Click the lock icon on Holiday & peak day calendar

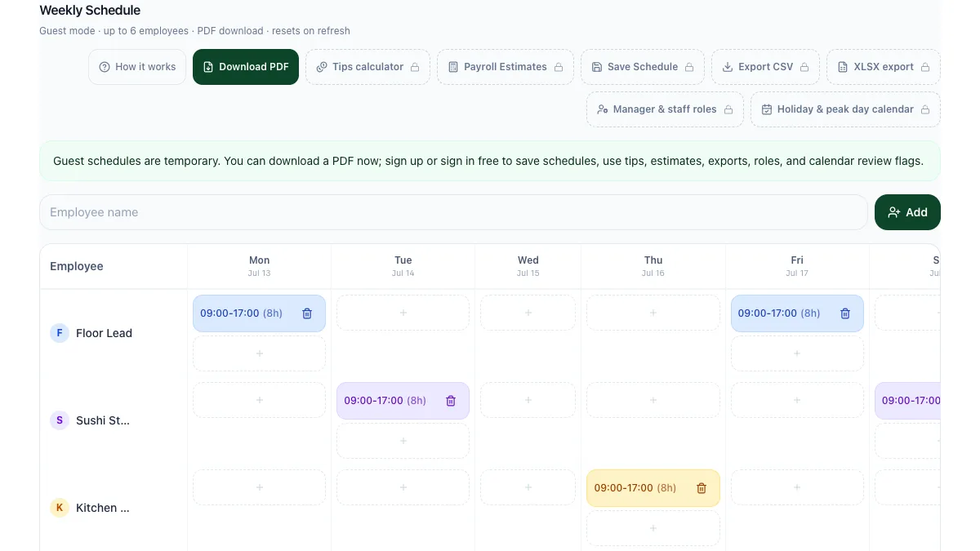click(925, 109)
